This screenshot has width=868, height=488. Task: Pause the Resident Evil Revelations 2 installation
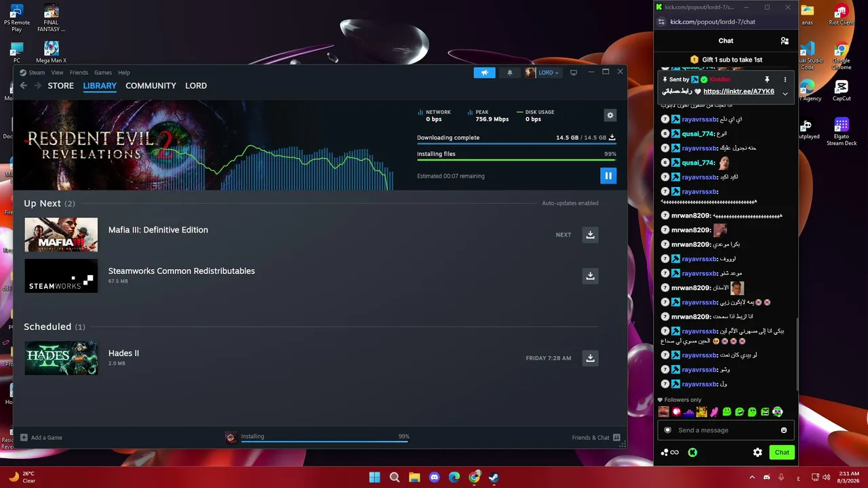608,176
